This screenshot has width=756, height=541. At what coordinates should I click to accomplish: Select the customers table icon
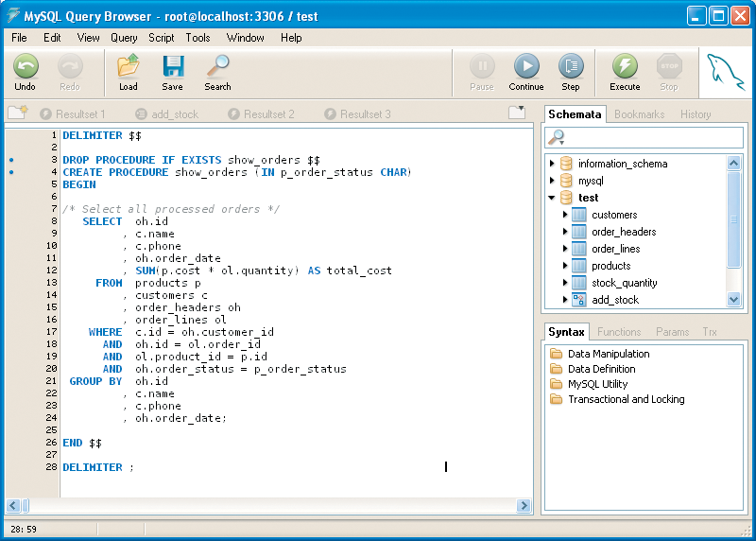pos(579,215)
